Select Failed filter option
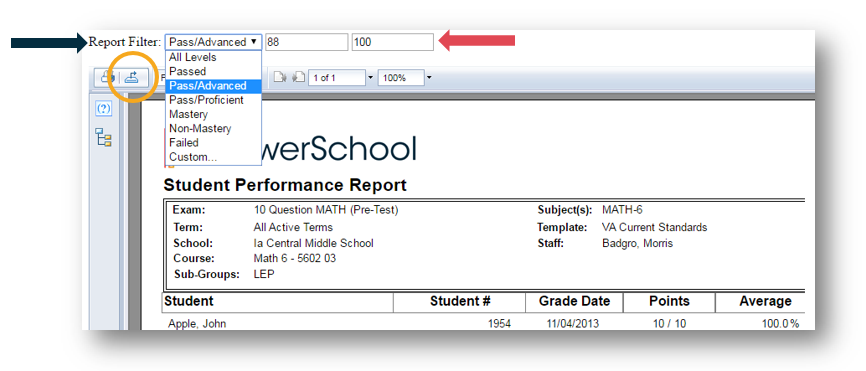866x371 pixels. [213, 142]
